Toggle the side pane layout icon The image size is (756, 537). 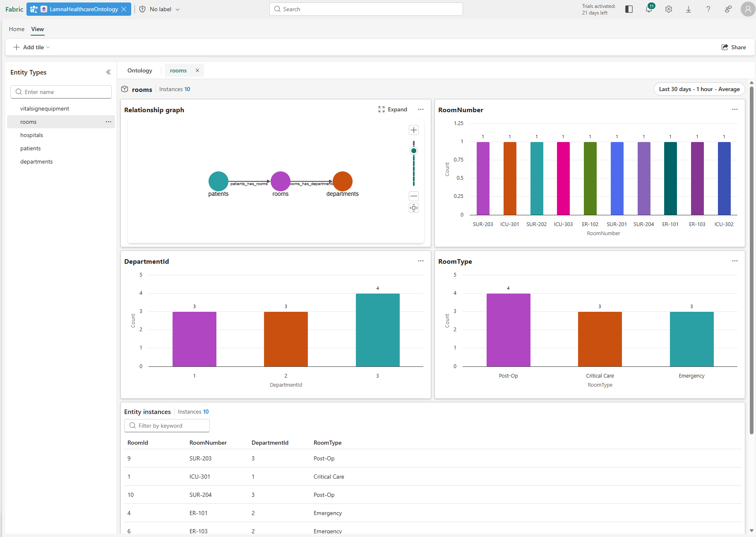point(629,9)
